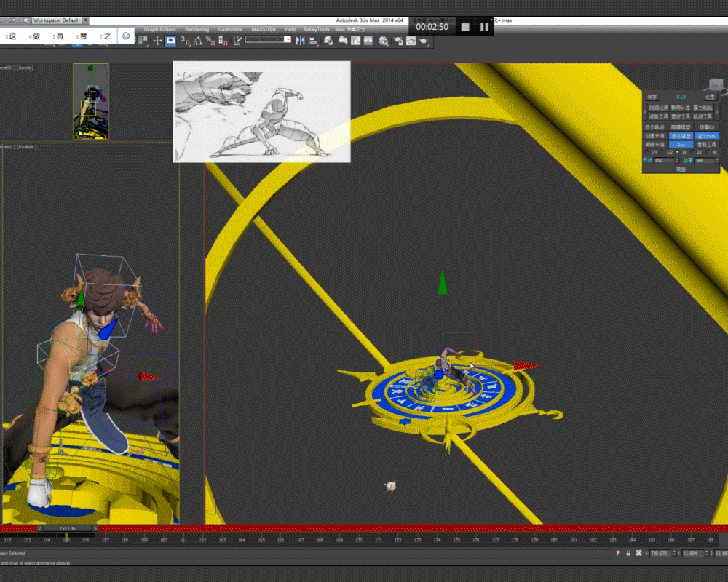
Task: Open the Curve Editor icon
Action: (356, 41)
